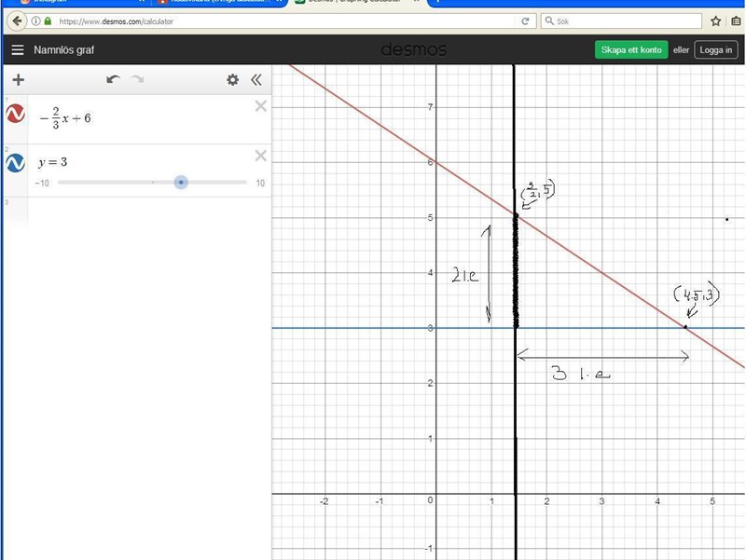Click the Namnlös graf title
The width and height of the screenshot is (746, 560).
[x=64, y=50]
